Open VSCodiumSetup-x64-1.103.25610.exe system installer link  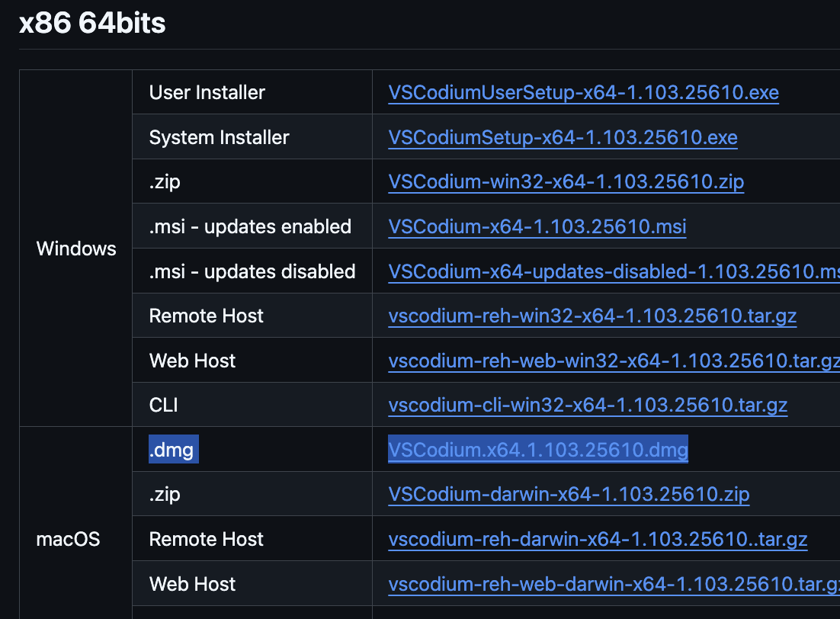click(x=563, y=137)
